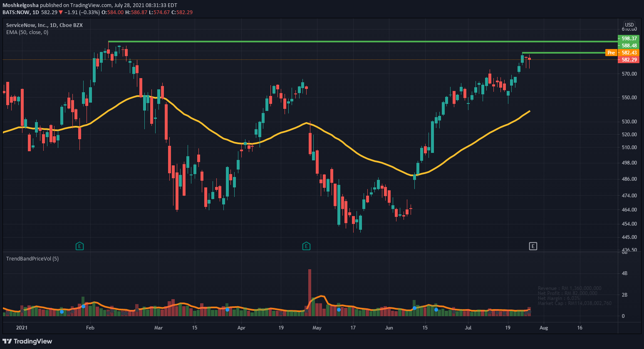The image size is (644, 349).
Task: Click the orange volume average line
Action: pyautogui.click(x=266, y=309)
